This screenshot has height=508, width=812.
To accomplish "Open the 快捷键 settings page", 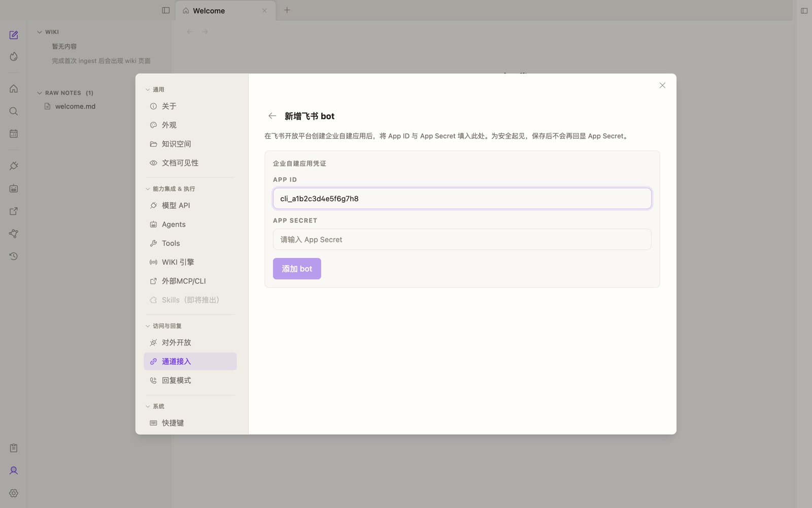I will click(x=190, y=423).
